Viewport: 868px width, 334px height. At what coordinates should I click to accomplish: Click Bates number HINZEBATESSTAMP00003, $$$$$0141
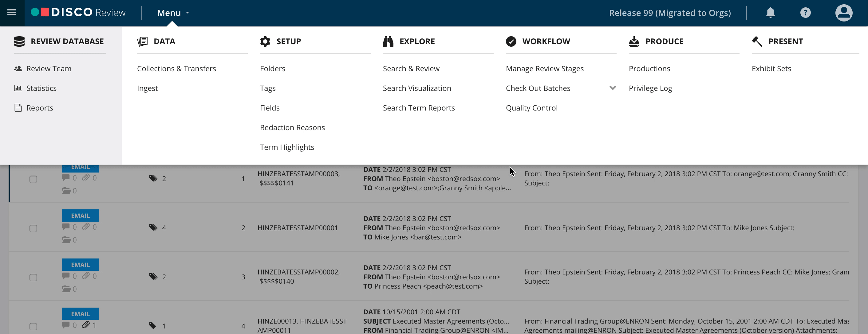point(299,178)
